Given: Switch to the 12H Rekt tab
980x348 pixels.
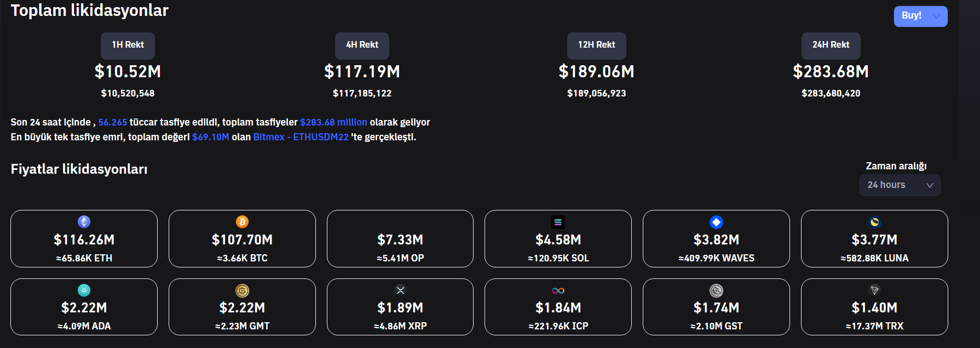Looking at the screenshot, I should 596,45.
